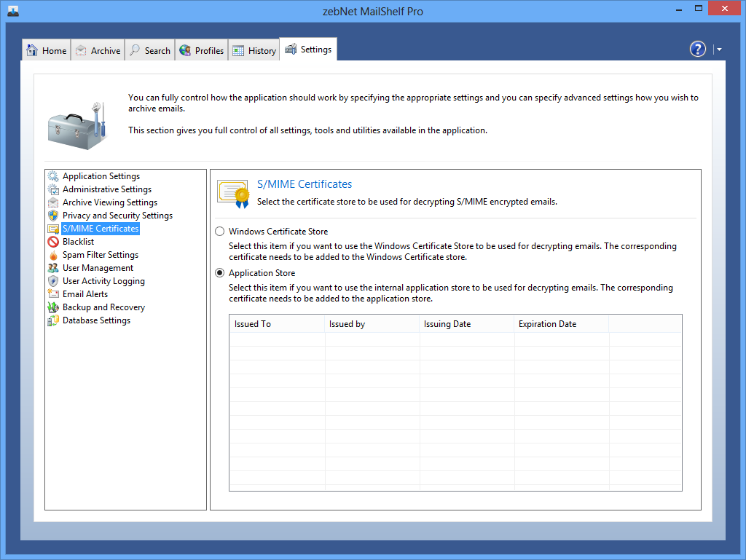Open Archive Viewing Settings entry
The width and height of the screenshot is (746, 560).
coord(109,202)
